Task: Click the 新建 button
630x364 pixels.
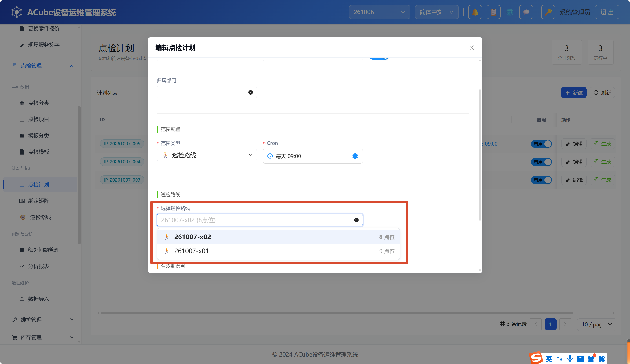Action: [x=573, y=93]
